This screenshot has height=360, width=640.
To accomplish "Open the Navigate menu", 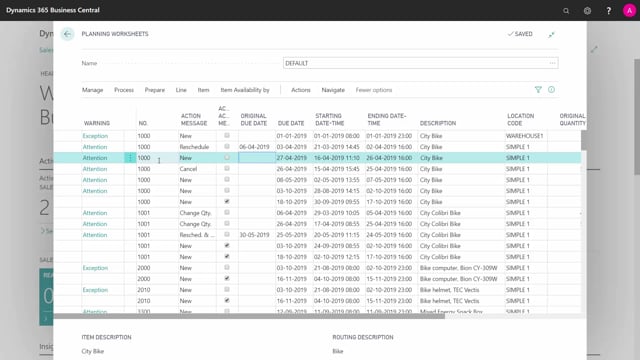I will (333, 90).
